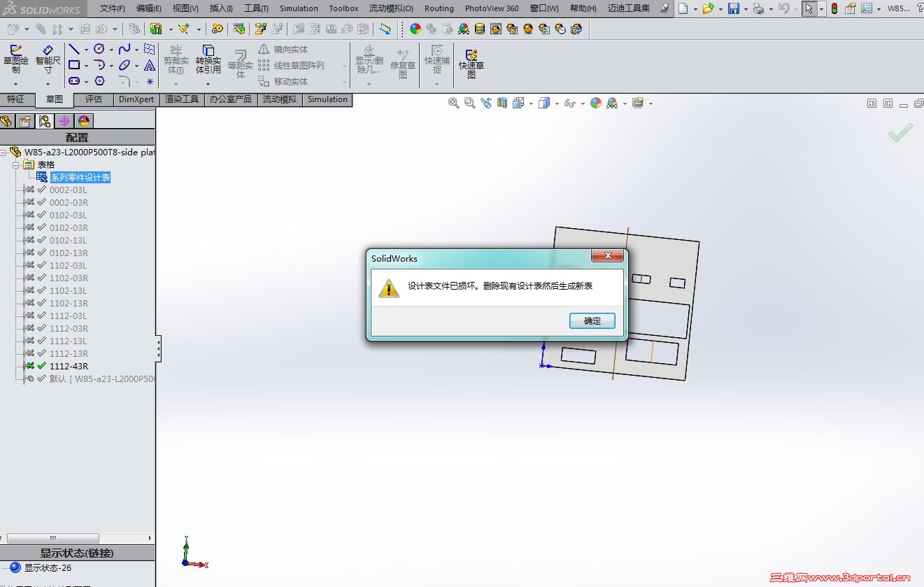Viewport: 924px width, 587px height.
Task: Open the 帮助(H) menu
Action: [583, 8]
